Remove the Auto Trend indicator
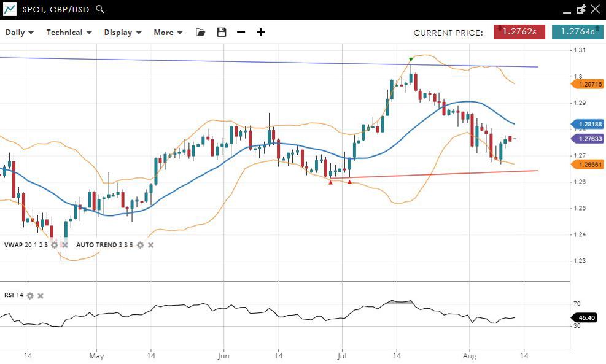 tap(150, 245)
